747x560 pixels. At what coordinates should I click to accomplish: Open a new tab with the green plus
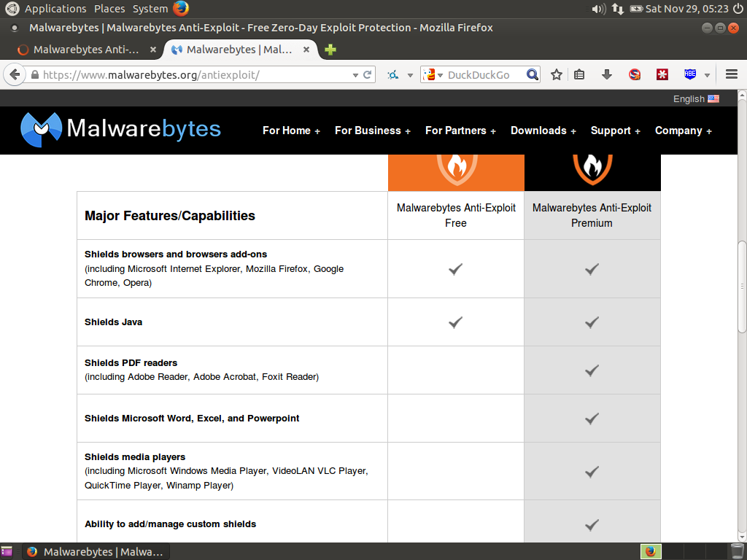(330, 50)
